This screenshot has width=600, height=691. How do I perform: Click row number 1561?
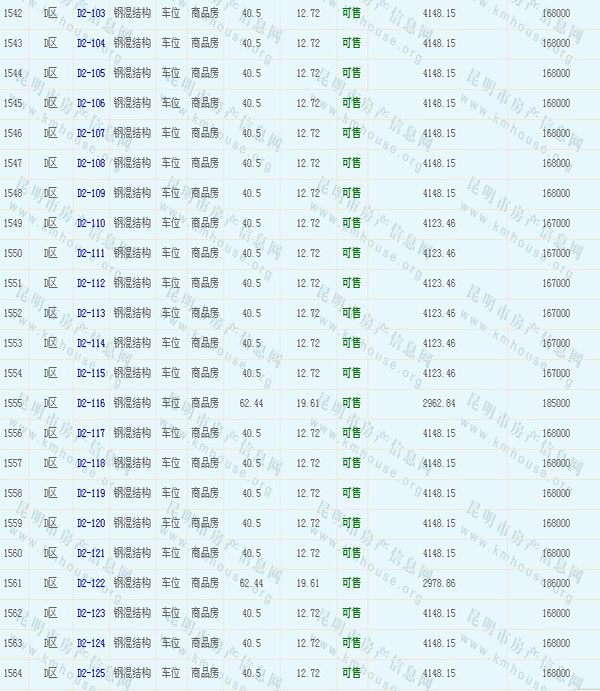point(13,584)
